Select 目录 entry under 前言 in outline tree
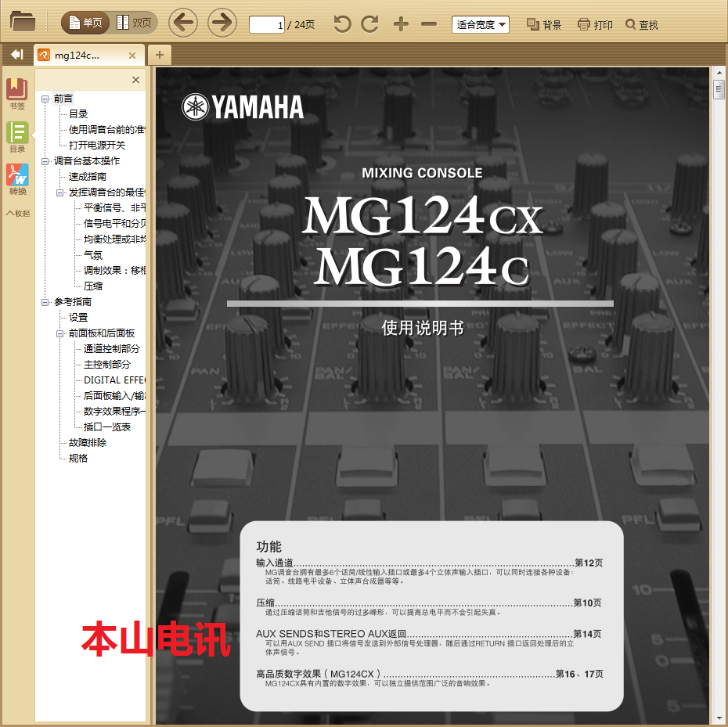728x727 pixels. (x=78, y=114)
